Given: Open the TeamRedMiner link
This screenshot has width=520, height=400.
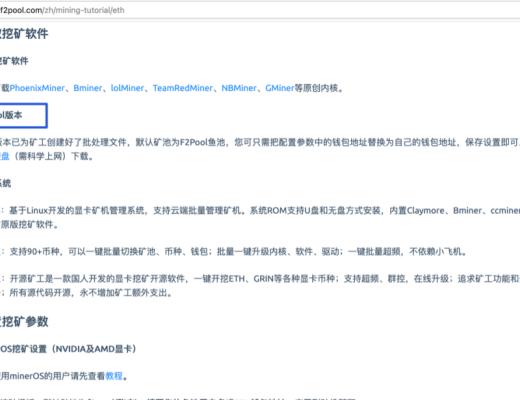Looking at the screenshot, I should pos(183,88).
